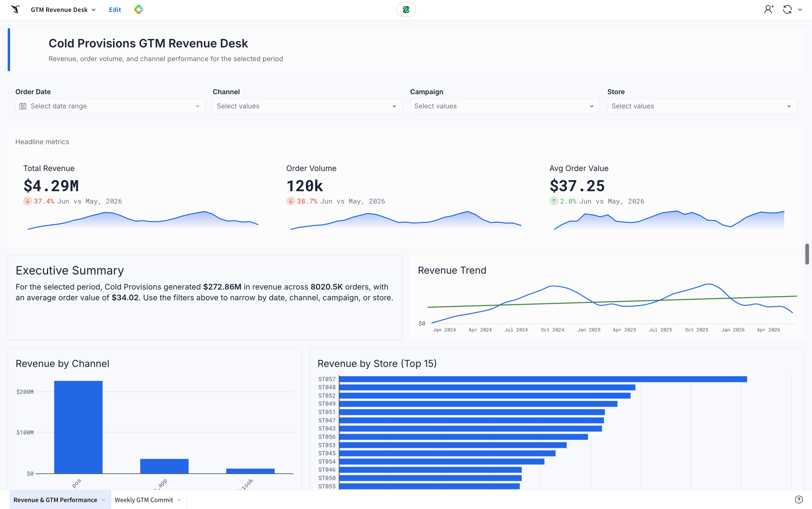The height and width of the screenshot is (509, 812).
Task: Click the Order Volume sparkline chart
Action: tap(406, 221)
